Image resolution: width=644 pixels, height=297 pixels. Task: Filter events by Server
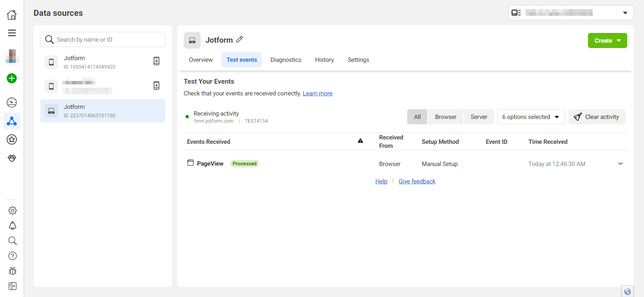coord(479,117)
